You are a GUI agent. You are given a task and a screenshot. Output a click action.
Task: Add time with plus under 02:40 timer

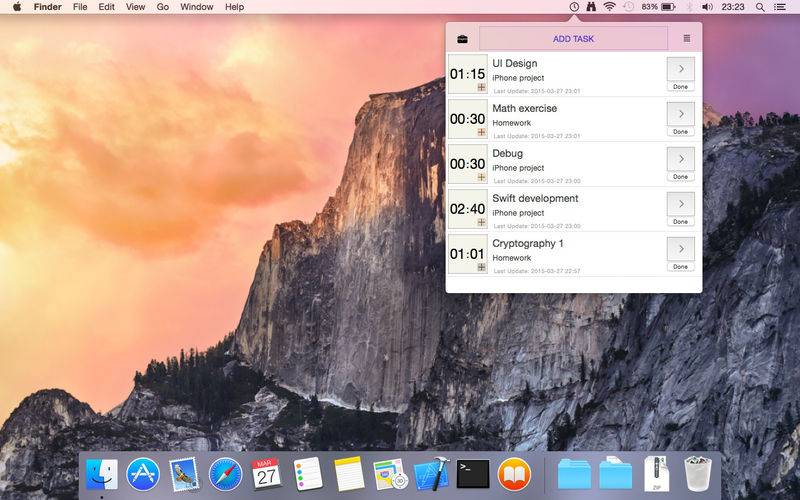tap(481, 222)
